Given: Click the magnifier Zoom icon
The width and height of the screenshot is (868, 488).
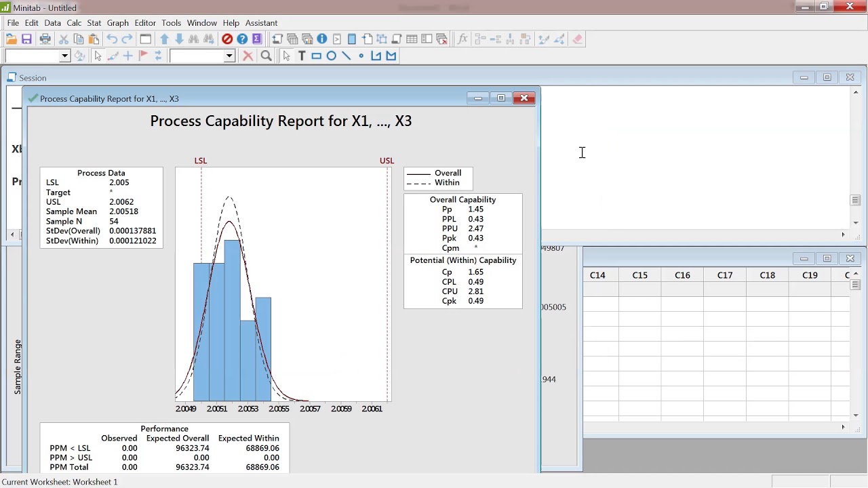Looking at the screenshot, I should pos(267,56).
